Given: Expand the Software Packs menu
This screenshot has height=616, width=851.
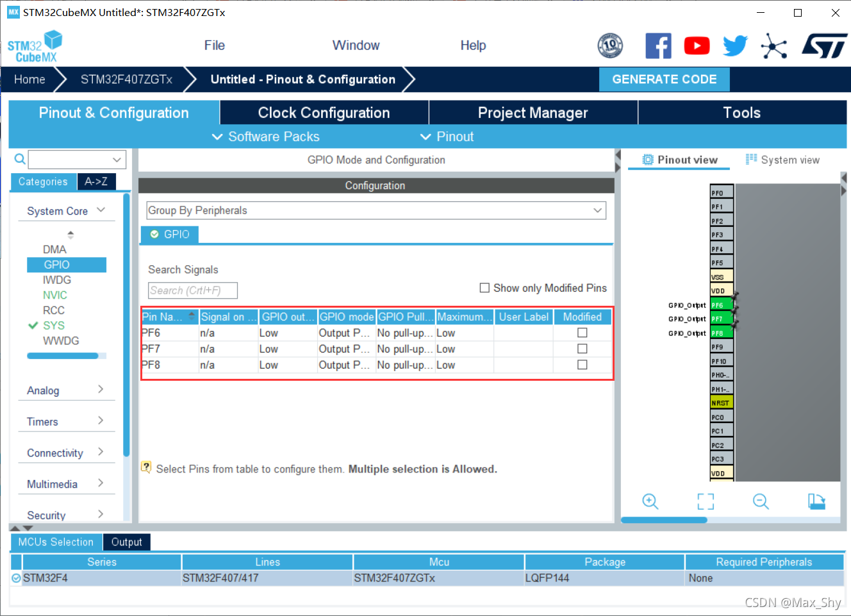Looking at the screenshot, I should point(265,137).
